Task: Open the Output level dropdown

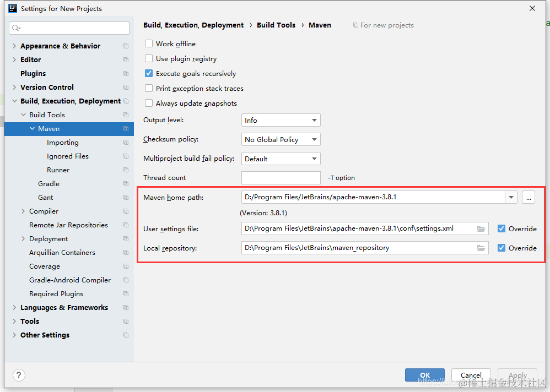Action: [281, 120]
